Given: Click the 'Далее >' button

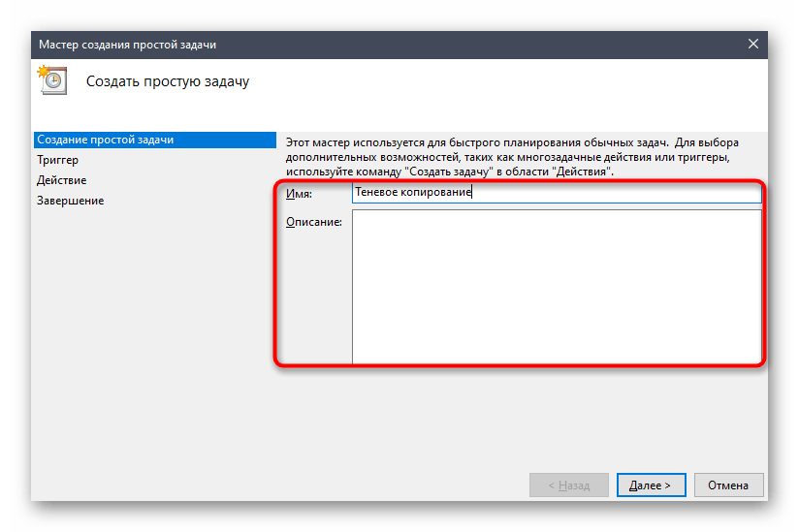Looking at the screenshot, I should coord(651,485).
